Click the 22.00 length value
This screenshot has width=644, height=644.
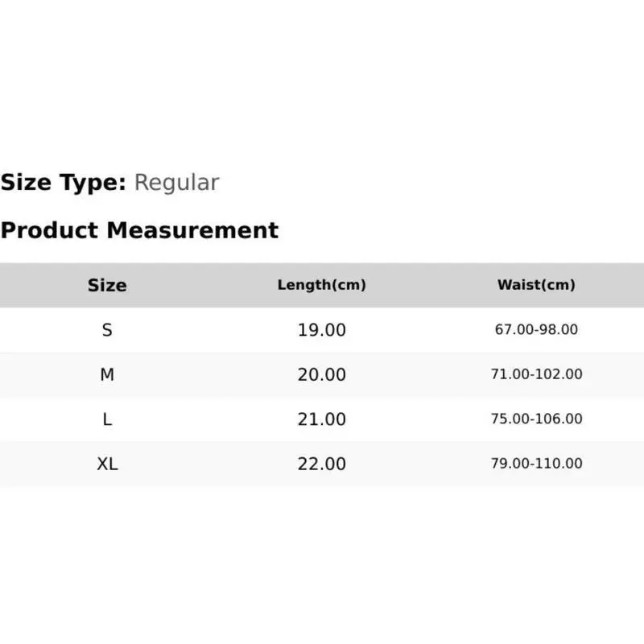pos(321,464)
